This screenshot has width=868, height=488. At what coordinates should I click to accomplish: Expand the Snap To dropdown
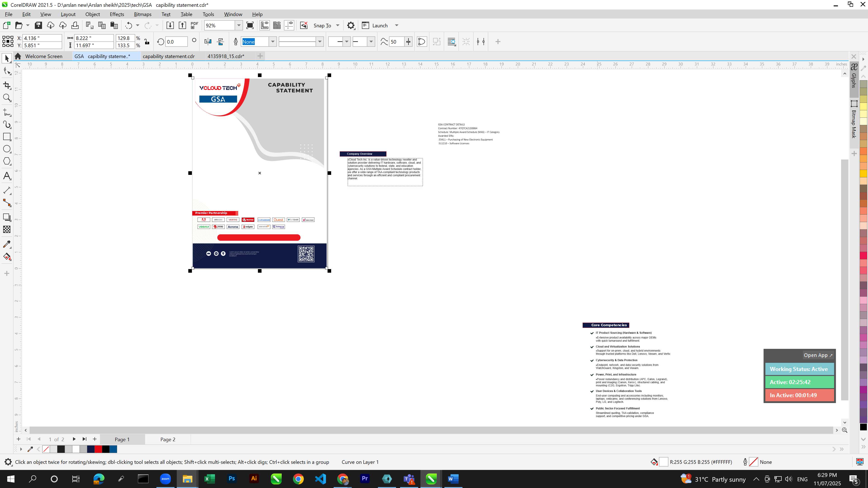coord(338,25)
